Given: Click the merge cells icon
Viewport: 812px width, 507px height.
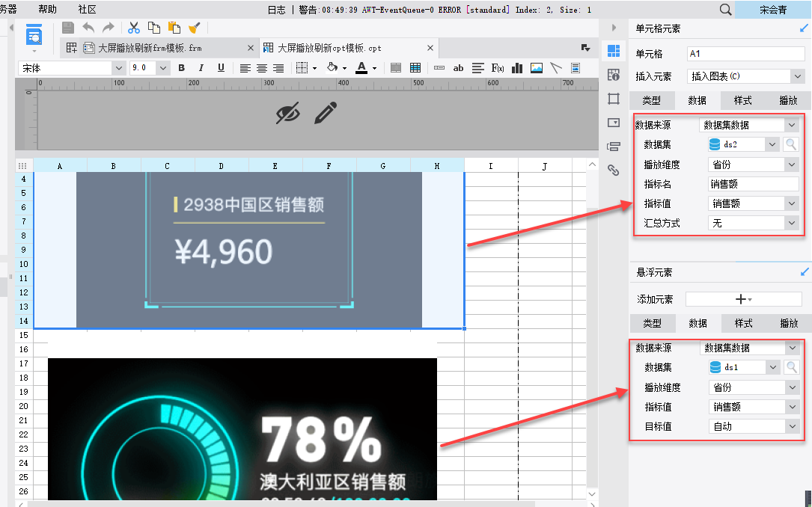Looking at the screenshot, I should [396, 68].
